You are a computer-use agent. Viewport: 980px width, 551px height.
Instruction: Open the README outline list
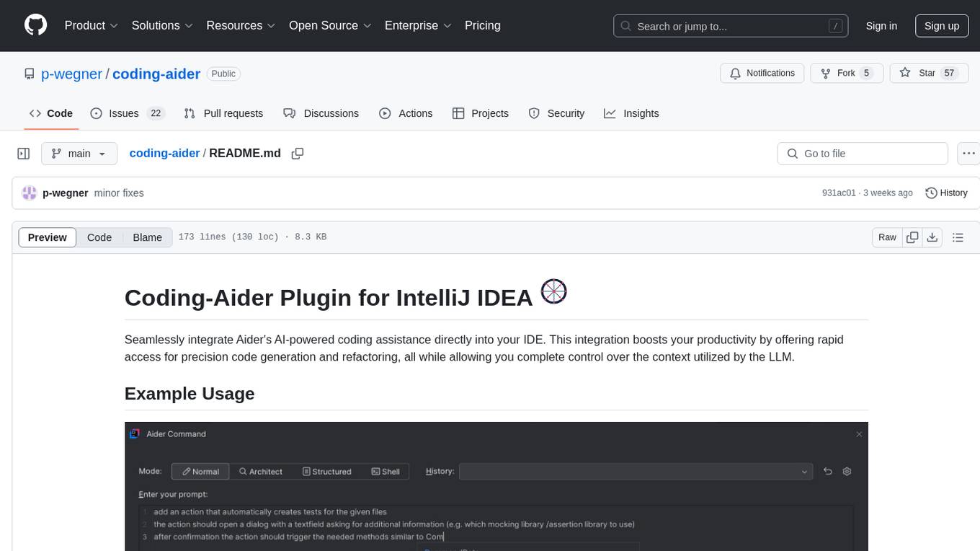tap(958, 237)
